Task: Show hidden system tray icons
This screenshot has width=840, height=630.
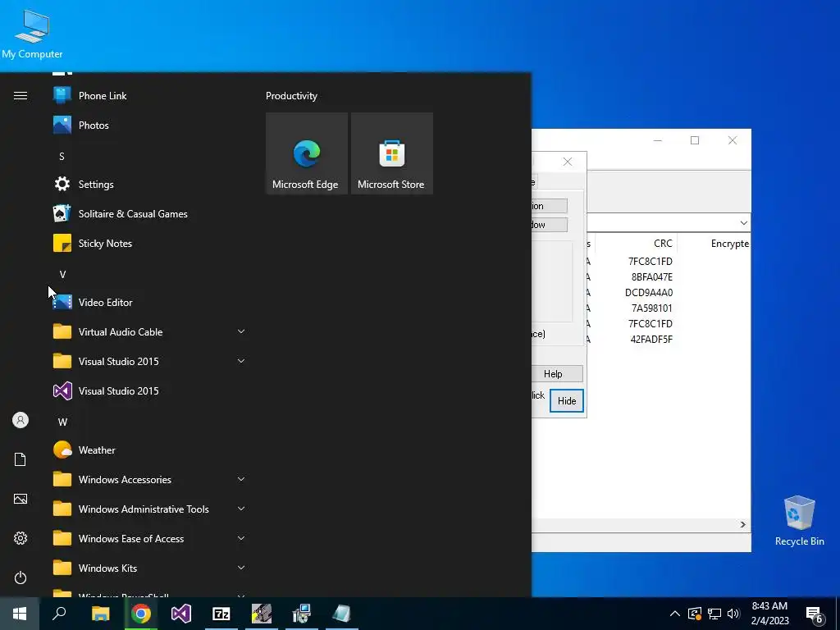Action: [x=675, y=614]
